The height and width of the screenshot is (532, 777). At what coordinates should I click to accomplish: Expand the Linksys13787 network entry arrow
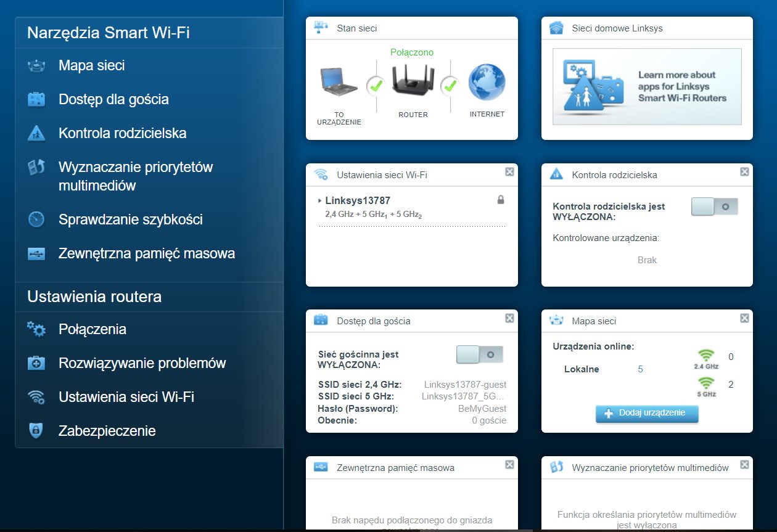coord(320,201)
